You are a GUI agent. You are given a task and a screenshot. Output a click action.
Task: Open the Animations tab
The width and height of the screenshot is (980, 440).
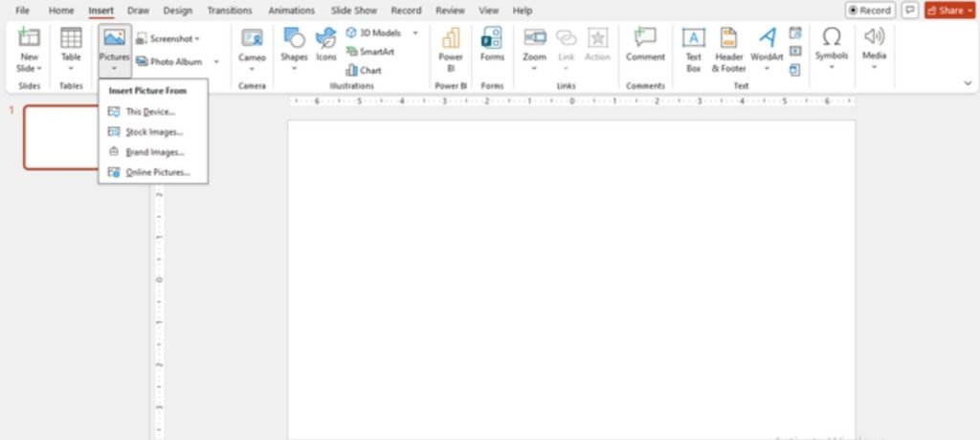tap(292, 11)
